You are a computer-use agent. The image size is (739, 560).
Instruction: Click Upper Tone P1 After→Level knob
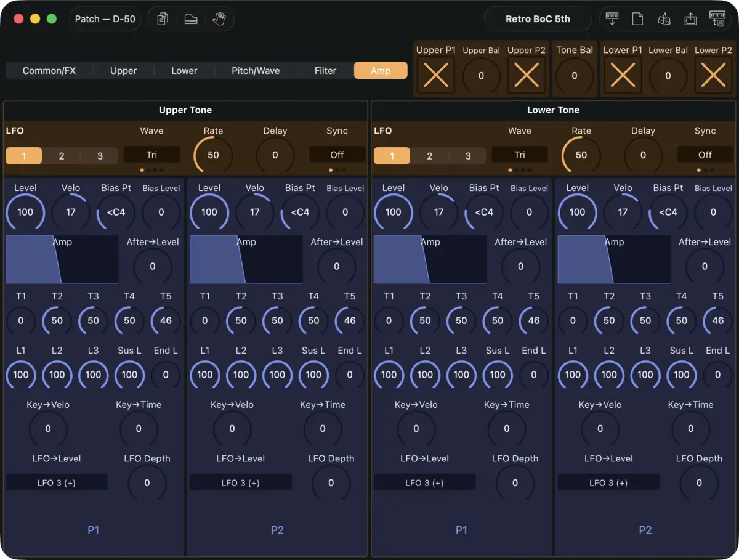pyautogui.click(x=153, y=266)
